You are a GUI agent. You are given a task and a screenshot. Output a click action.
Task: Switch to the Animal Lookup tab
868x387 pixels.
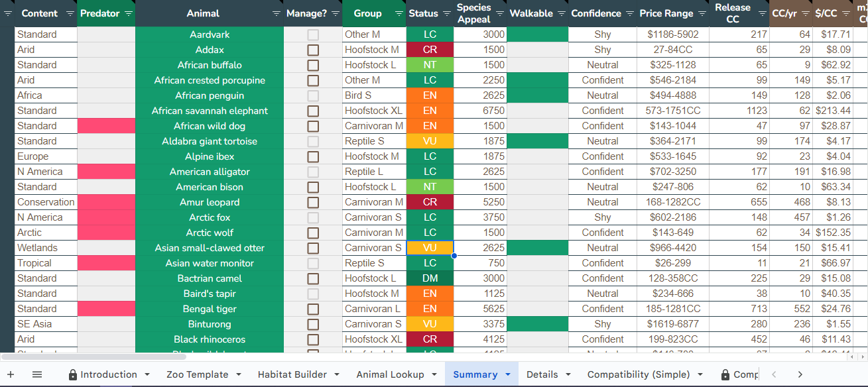coord(390,374)
